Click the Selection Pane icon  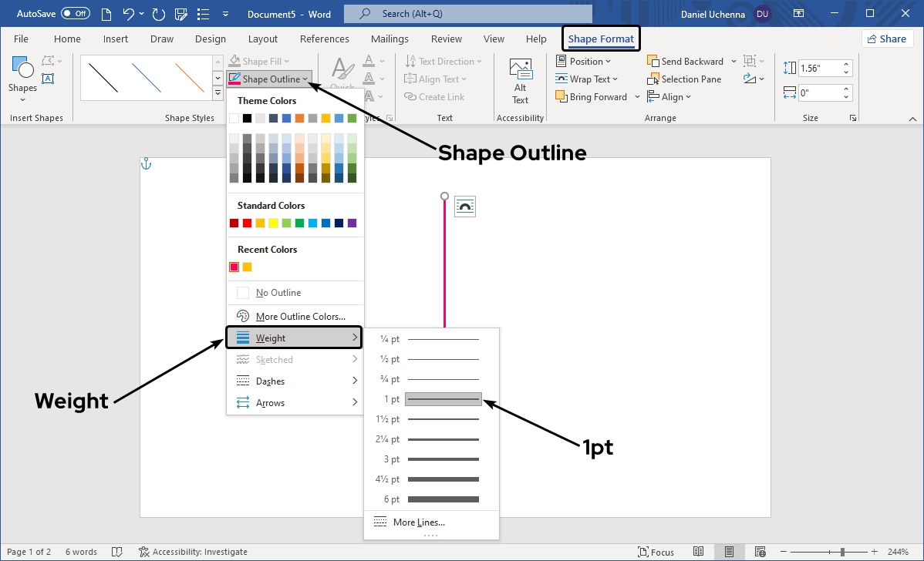pyautogui.click(x=653, y=79)
